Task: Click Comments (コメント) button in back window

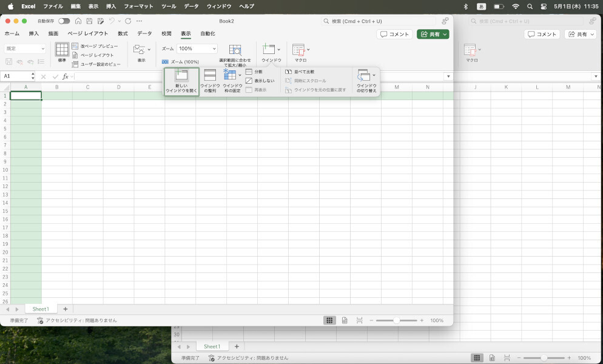Action: (x=542, y=34)
